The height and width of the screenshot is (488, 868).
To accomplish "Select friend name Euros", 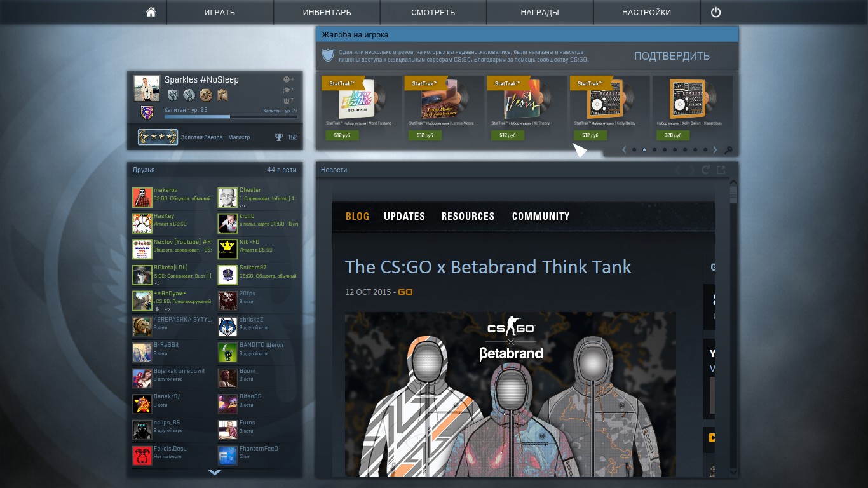I will (247, 423).
